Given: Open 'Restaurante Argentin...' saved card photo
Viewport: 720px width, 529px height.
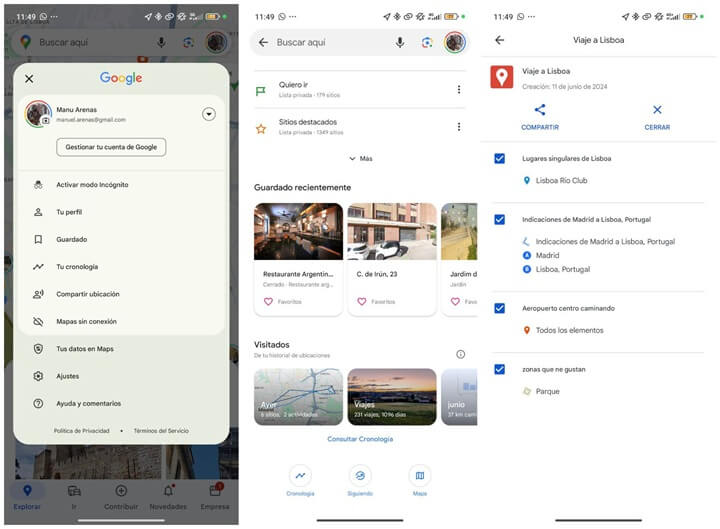Looking at the screenshot, I should [298, 231].
